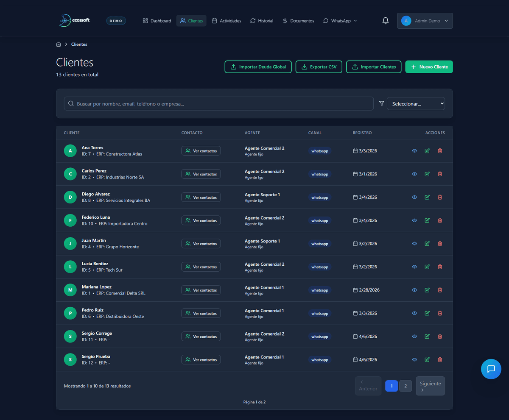The width and height of the screenshot is (509, 420).
Task: Open the notifications bell
Action: pyautogui.click(x=385, y=21)
